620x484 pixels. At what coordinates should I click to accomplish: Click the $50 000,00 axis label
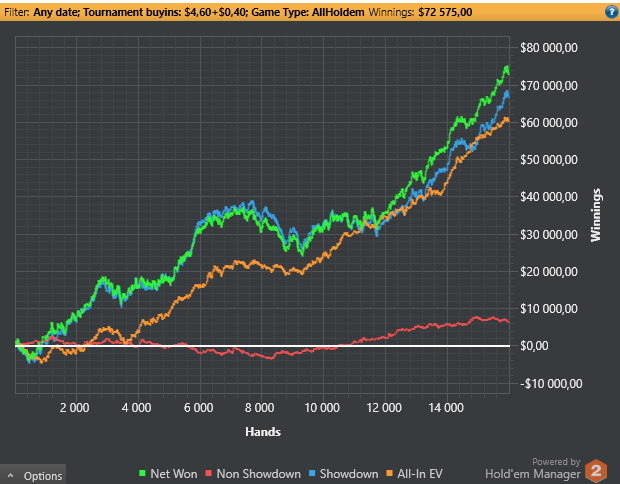(549, 160)
